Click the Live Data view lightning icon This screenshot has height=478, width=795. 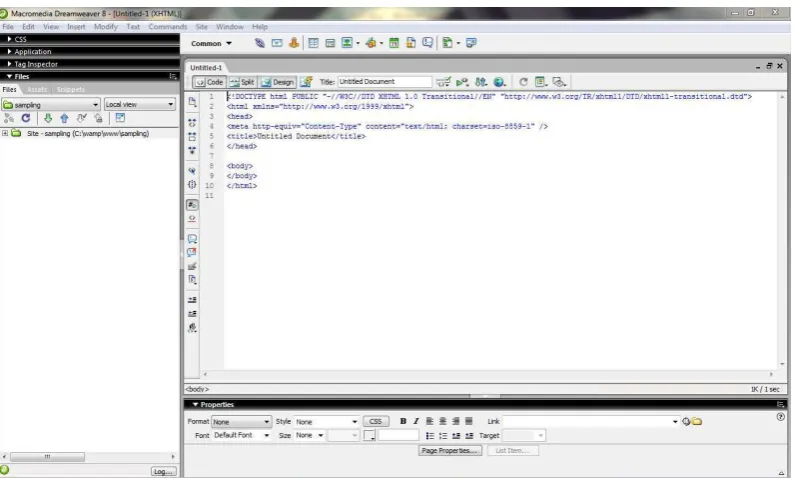306,82
